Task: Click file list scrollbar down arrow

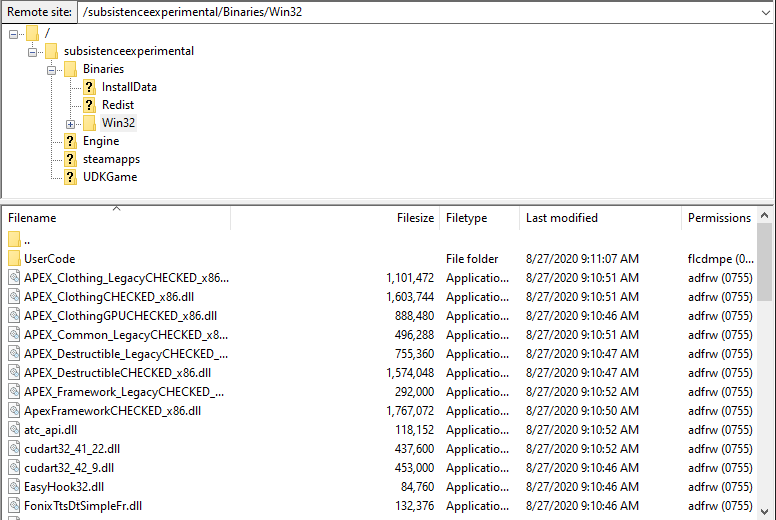Action: point(765,512)
